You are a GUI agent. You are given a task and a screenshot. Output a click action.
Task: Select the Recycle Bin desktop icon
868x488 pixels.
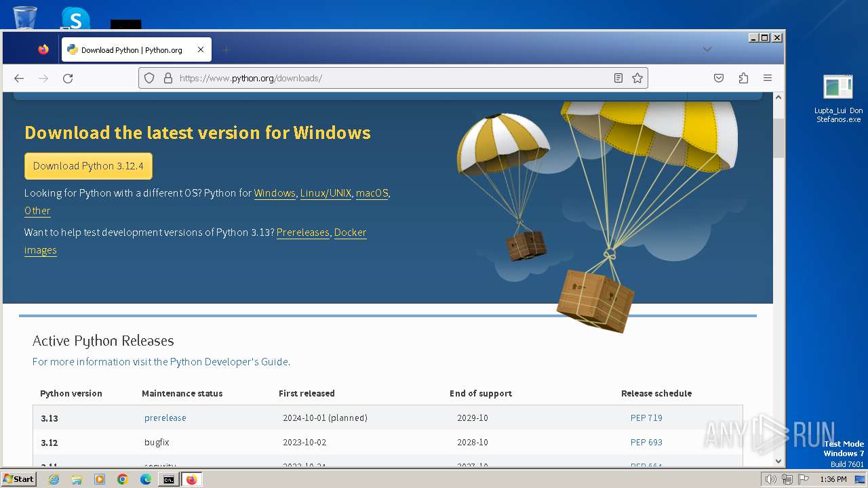(x=24, y=17)
